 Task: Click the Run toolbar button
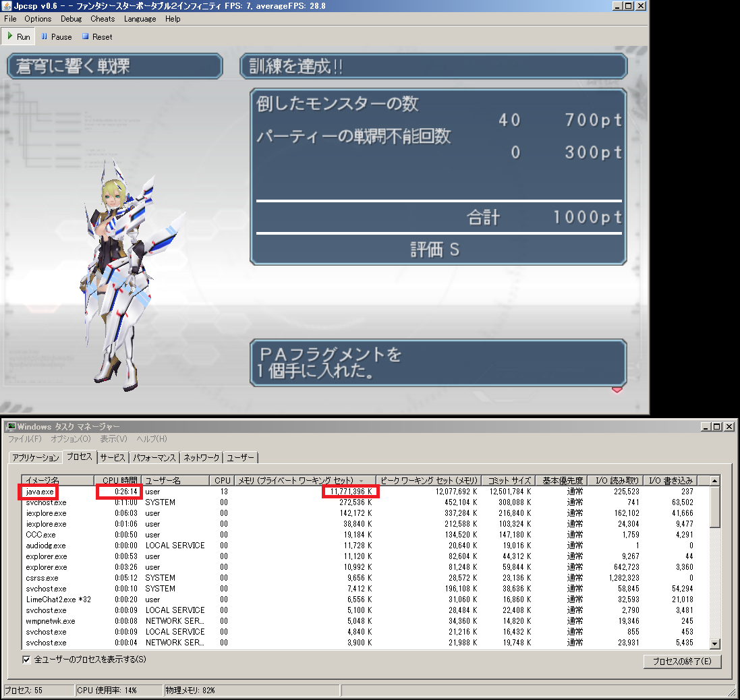pyautogui.click(x=19, y=36)
